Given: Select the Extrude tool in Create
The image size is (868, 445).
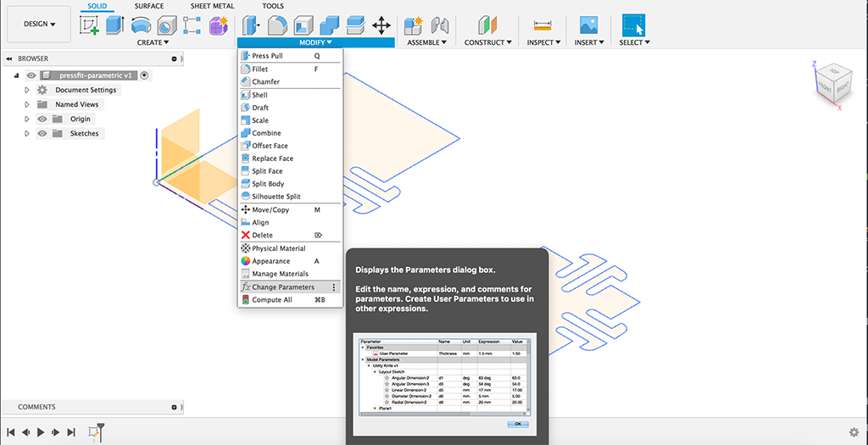Looking at the screenshot, I should click(115, 25).
